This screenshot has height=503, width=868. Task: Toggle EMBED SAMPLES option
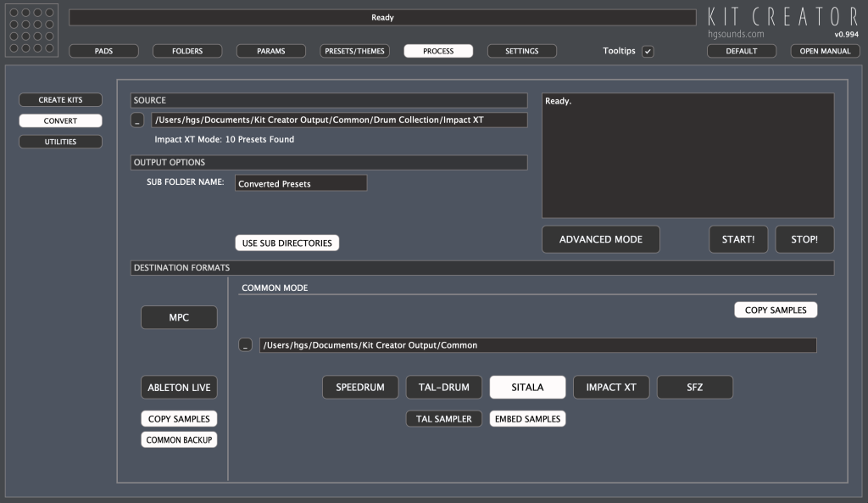(x=527, y=419)
